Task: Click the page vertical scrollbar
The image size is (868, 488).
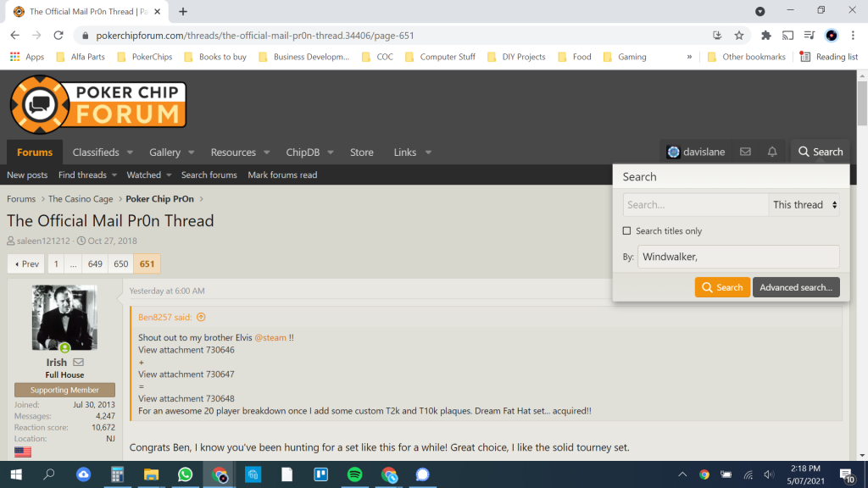Action: coord(861,254)
